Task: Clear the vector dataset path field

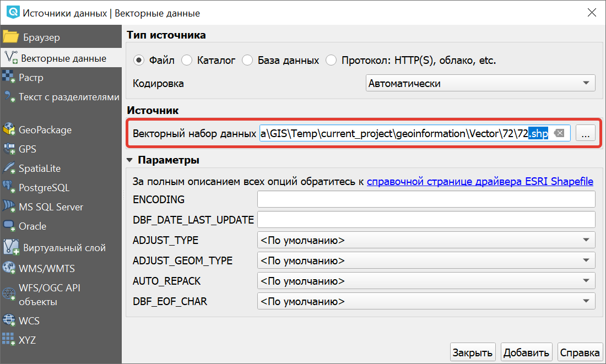Action: tap(559, 133)
